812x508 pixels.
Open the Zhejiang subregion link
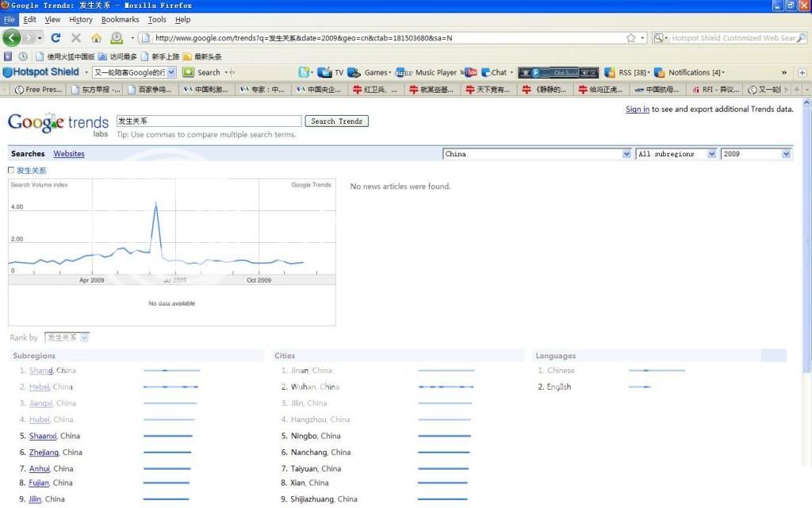(x=44, y=452)
